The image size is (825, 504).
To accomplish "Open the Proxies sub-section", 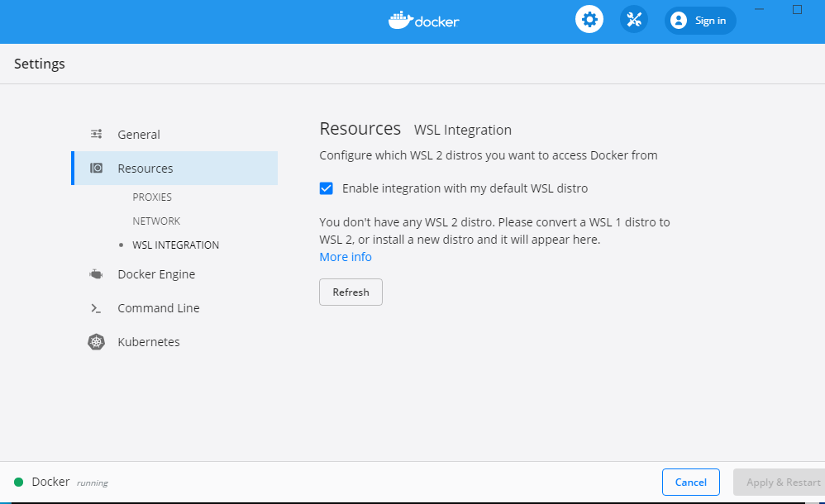I will coord(152,197).
